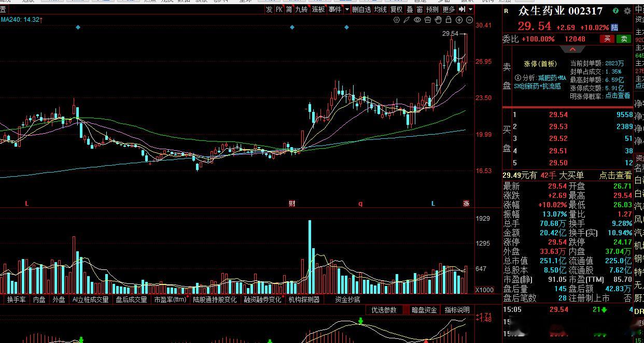
Task: Select the drawing pen tool icon
Action: [407, 20]
